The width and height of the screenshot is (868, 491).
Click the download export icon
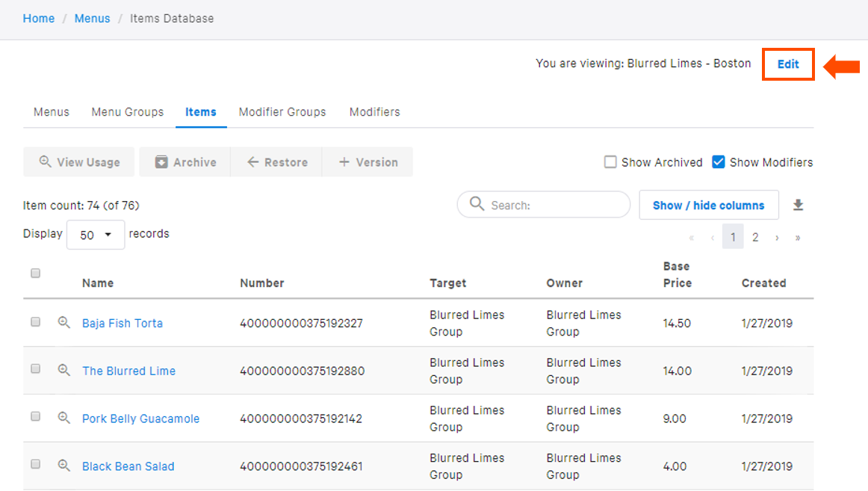pyautogui.click(x=799, y=203)
